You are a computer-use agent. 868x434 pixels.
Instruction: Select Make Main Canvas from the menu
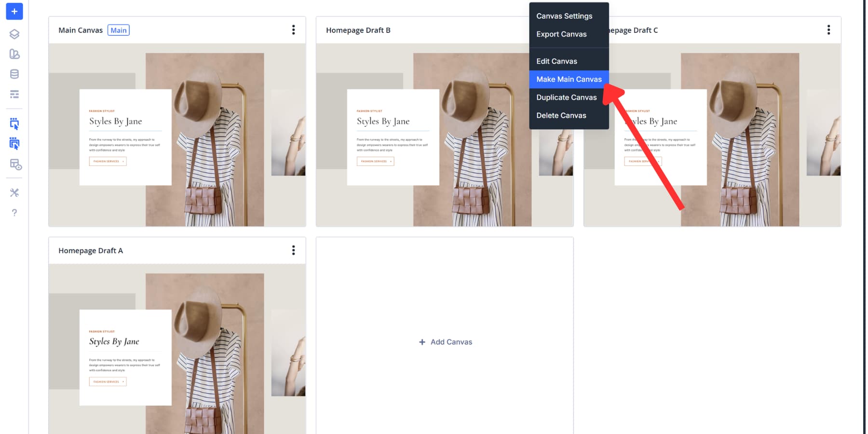pyautogui.click(x=569, y=79)
